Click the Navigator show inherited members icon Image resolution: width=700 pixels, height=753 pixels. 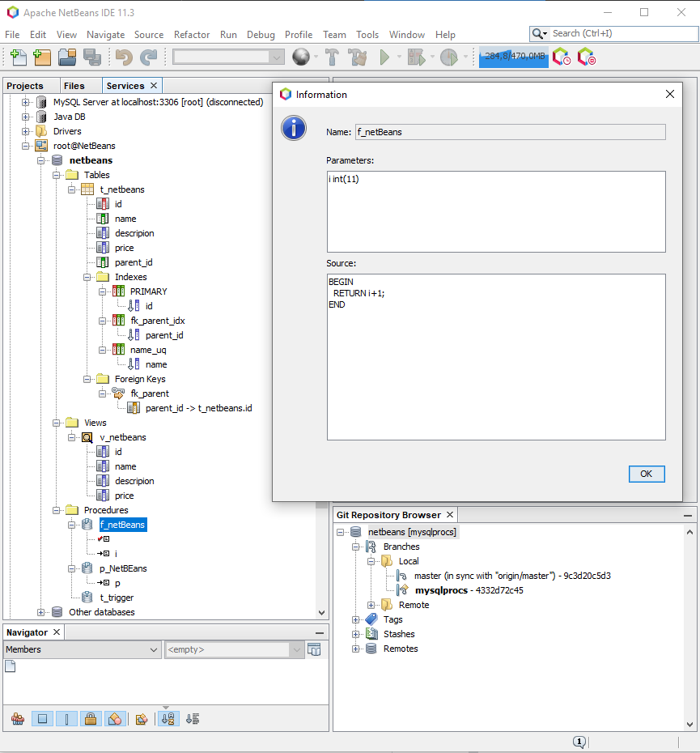point(18,719)
